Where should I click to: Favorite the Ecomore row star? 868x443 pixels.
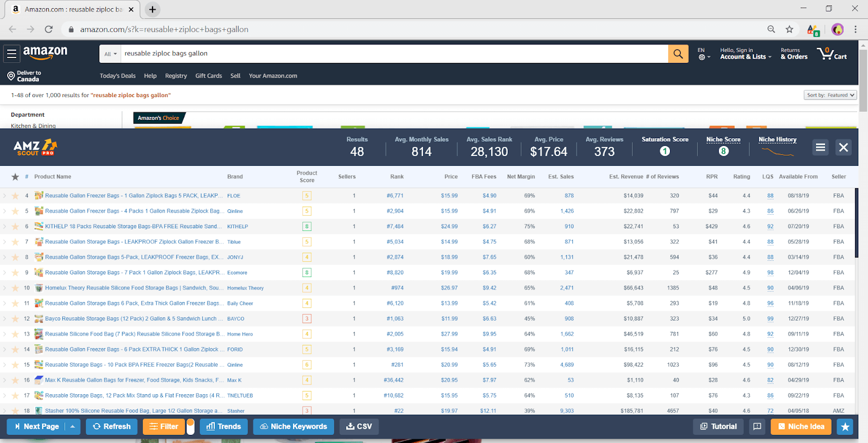15,273
